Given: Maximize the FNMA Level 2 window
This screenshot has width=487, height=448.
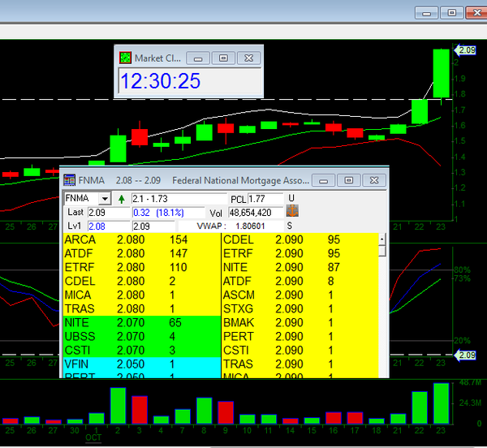Looking at the screenshot, I should 348,179.
